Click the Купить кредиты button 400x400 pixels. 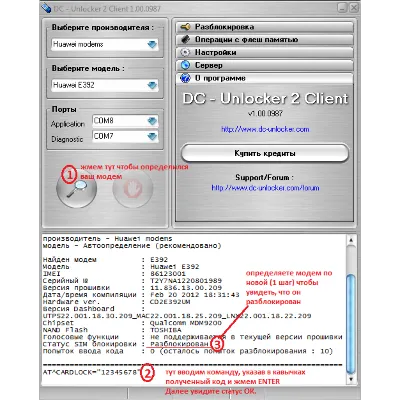click(x=265, y=154)
